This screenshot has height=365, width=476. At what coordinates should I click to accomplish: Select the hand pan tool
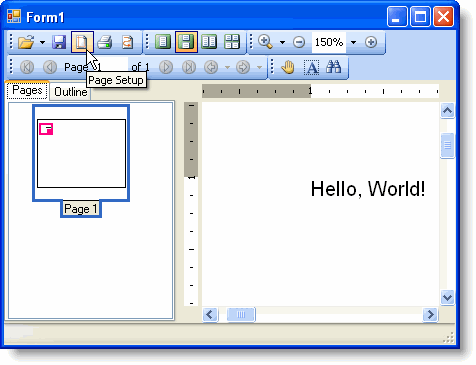pyautogui.click(x=288, y=67)
